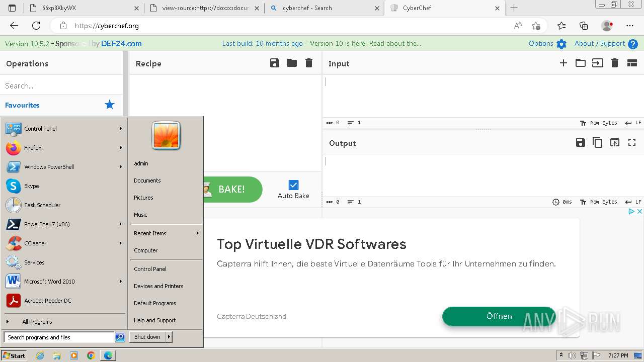Open Skype from the Start menu
This screenshot has height=362, width=644.
pos(64,186)
